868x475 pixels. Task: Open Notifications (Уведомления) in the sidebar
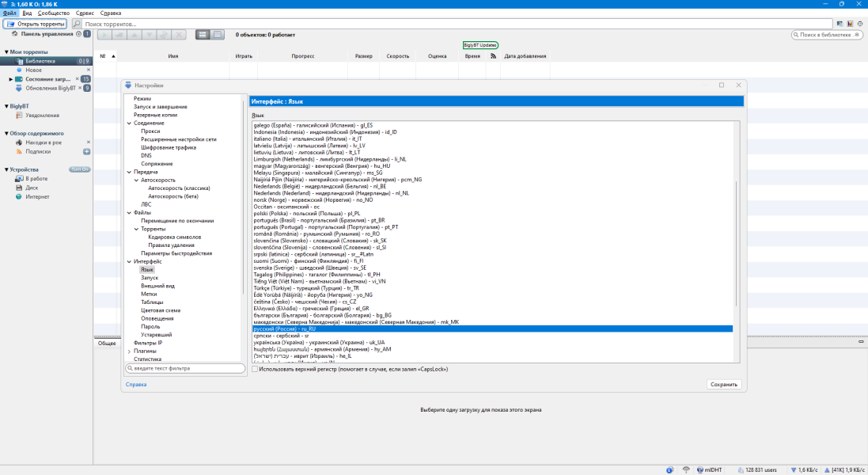(42, 116)
